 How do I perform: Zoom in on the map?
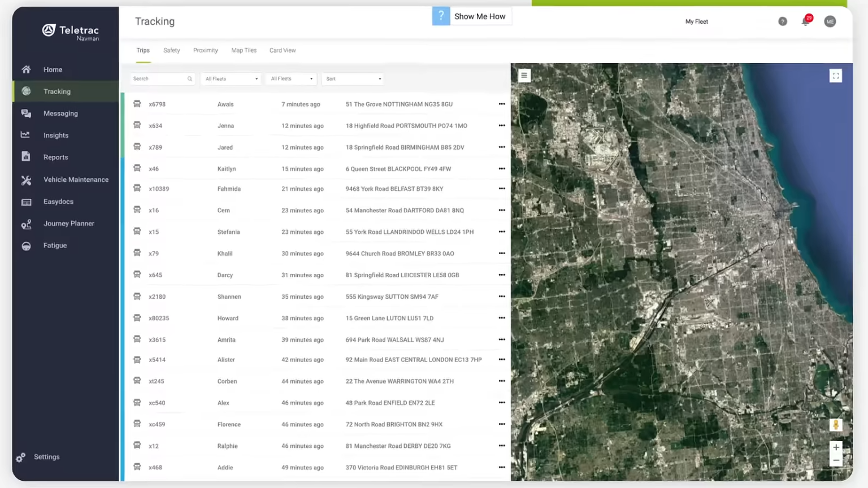tap(836, 447)
